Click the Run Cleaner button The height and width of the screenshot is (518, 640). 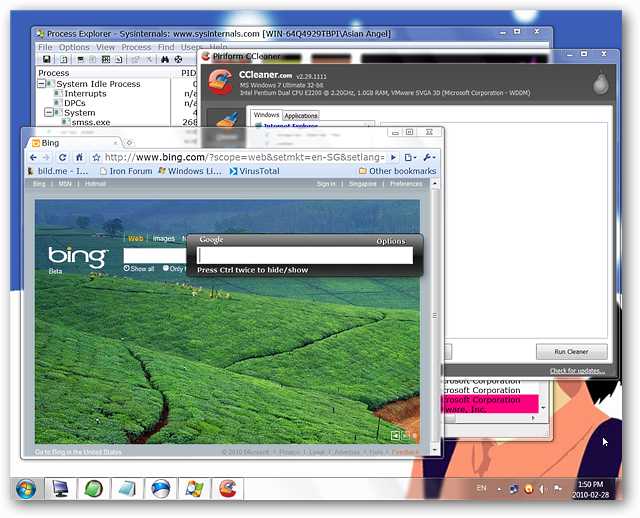pyautogui.click(x=571, y=351)
